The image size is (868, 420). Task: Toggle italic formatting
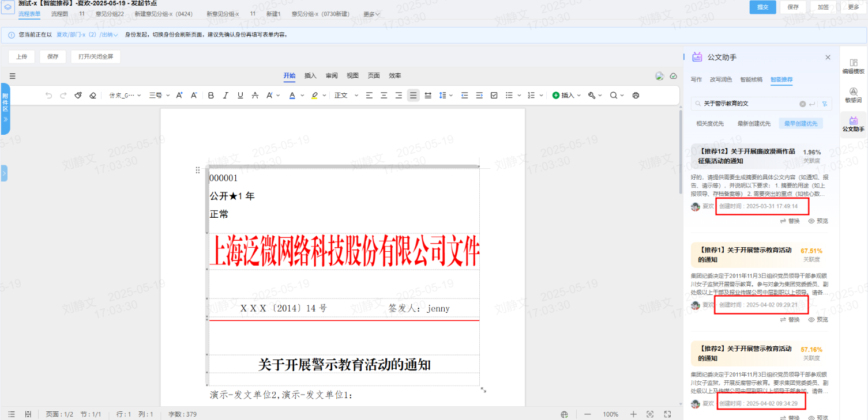tap(226, 96)
